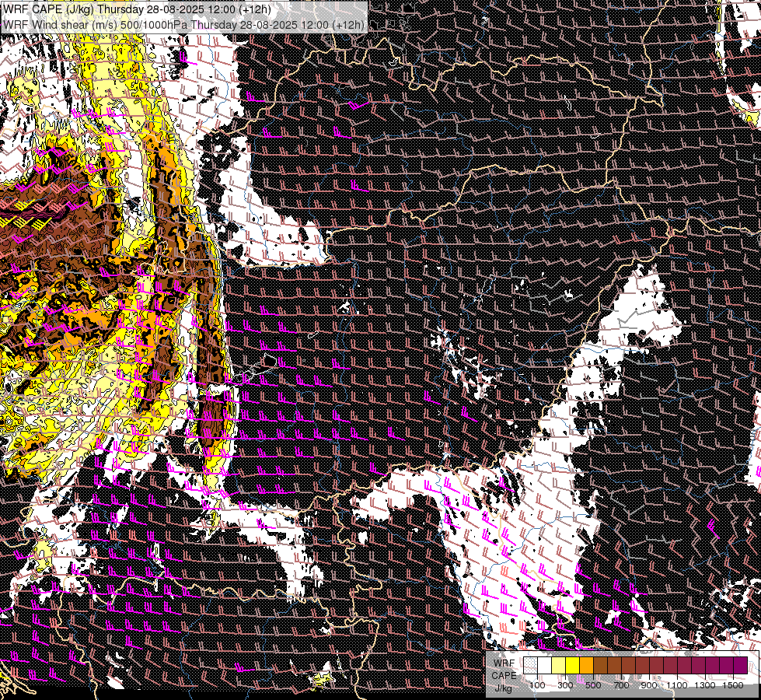This screenshot has height=700, width=761.
Task: Click the 300 legend tick label
Action: 565,685
